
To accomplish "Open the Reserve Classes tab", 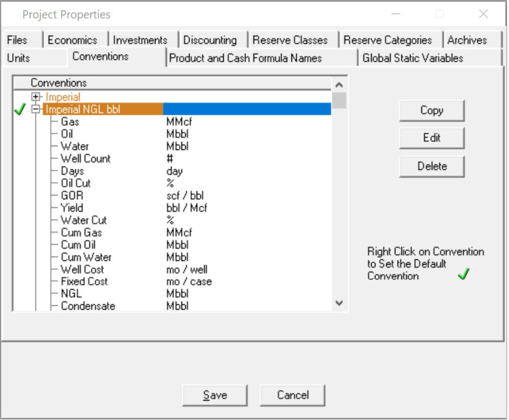I will tap(292, 40).
